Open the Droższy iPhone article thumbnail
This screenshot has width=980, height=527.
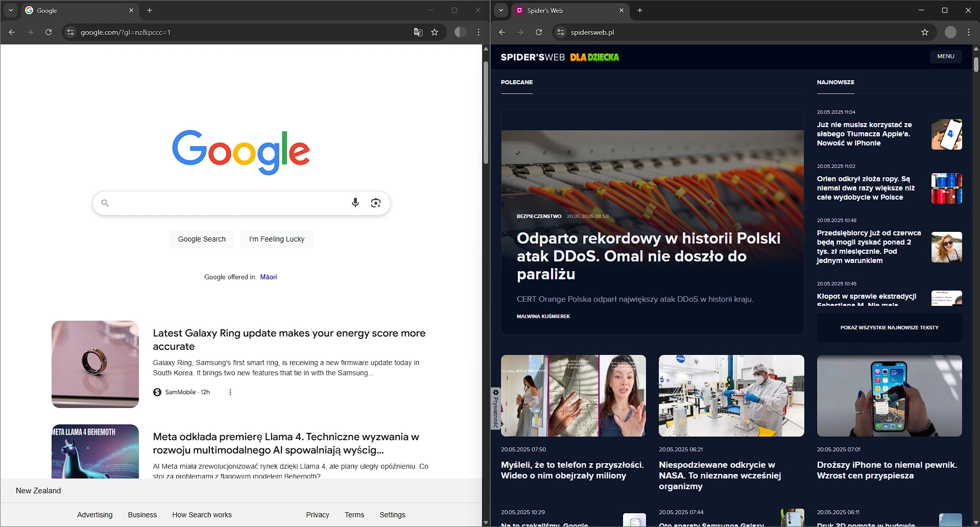(x=889, y=396)
